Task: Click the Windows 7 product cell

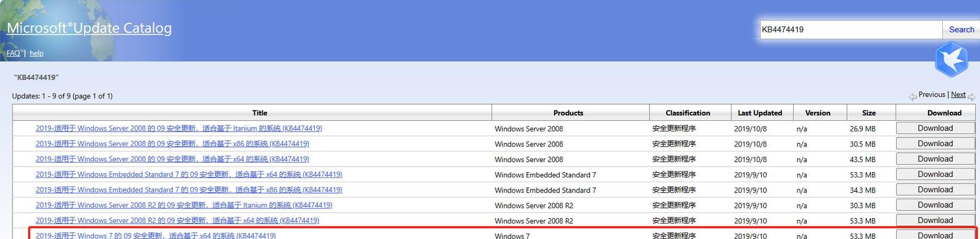Action: click(x=512, y=236)
